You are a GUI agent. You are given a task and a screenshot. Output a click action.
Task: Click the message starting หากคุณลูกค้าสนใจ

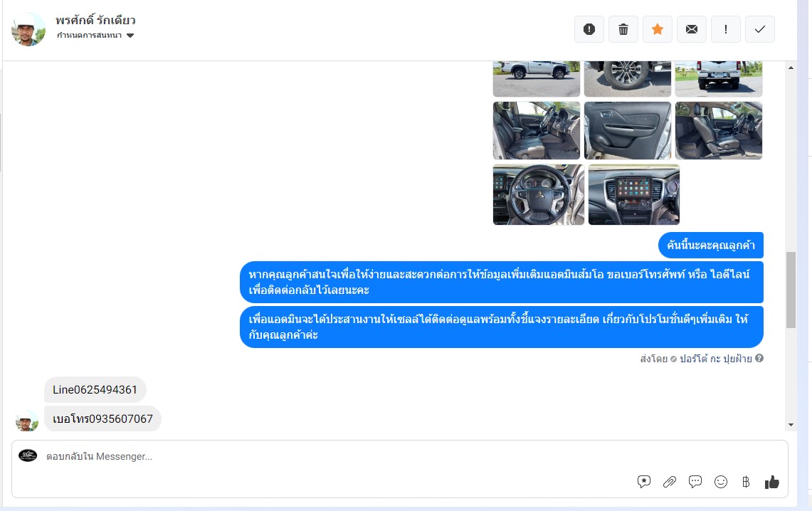(x=502, y=282)
